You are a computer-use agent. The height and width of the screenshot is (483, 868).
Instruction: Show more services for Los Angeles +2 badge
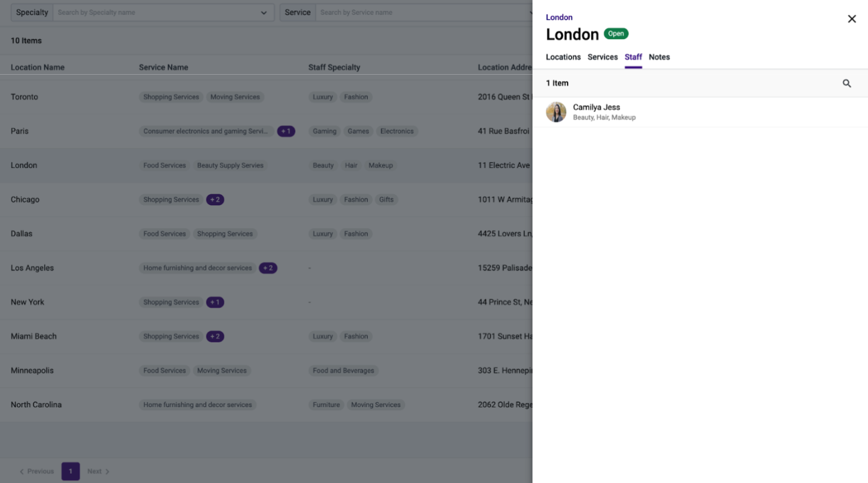coord(268,268)
